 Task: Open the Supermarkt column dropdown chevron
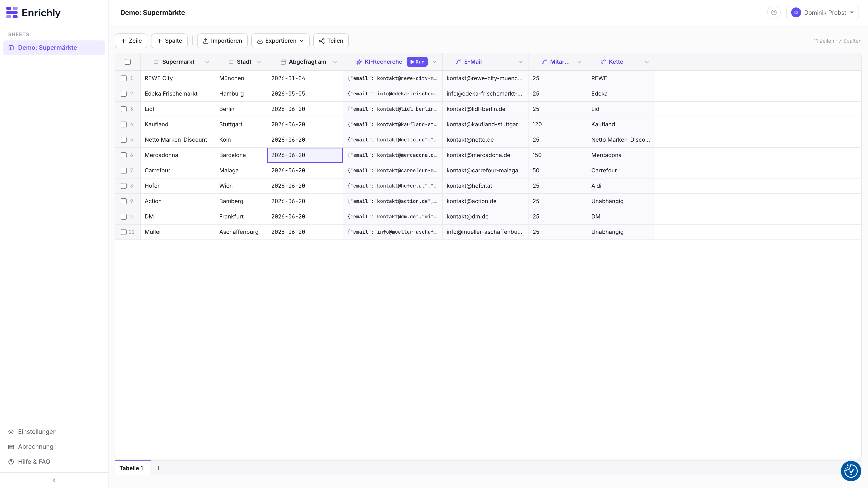click(x=207, y=62)
